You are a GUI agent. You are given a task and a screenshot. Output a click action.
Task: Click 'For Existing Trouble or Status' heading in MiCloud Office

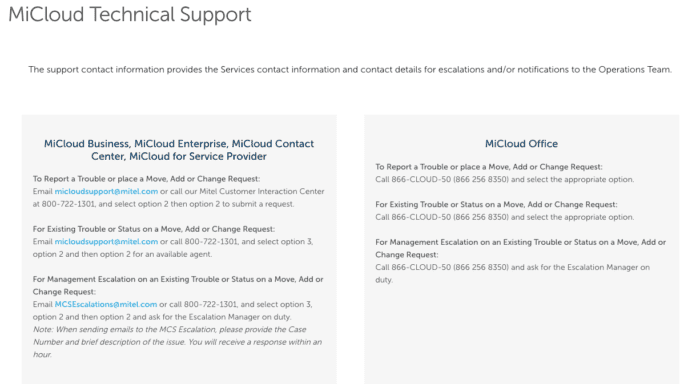(x=496, y=204)
